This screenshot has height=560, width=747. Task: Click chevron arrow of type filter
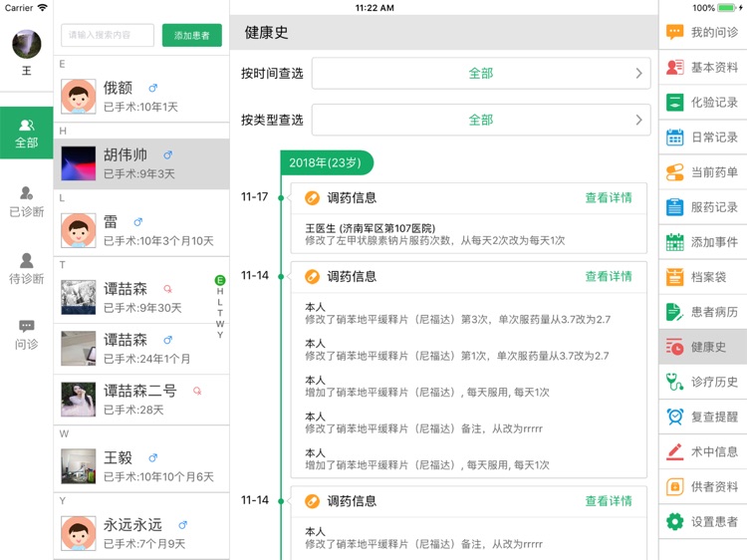pos(638,120)
